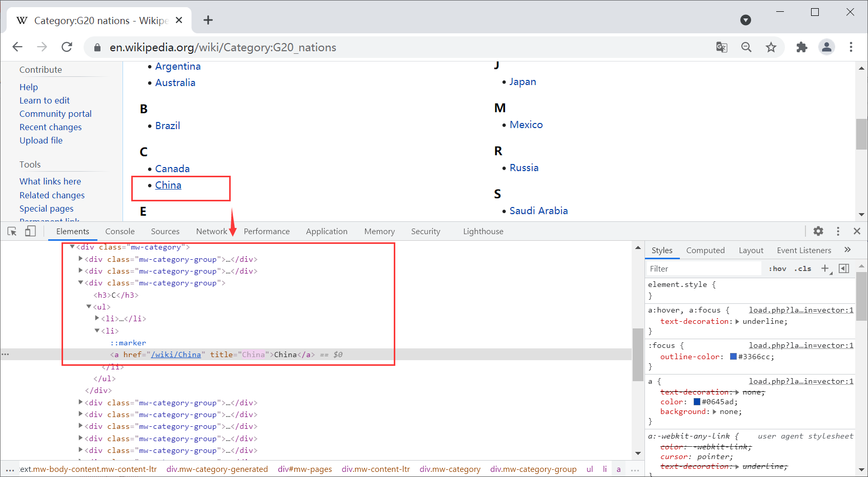This screenshot has width=868, height=477.
Task: Select div.mw-category-generated in breadcrumb
Action: click(x=217, y=469)
